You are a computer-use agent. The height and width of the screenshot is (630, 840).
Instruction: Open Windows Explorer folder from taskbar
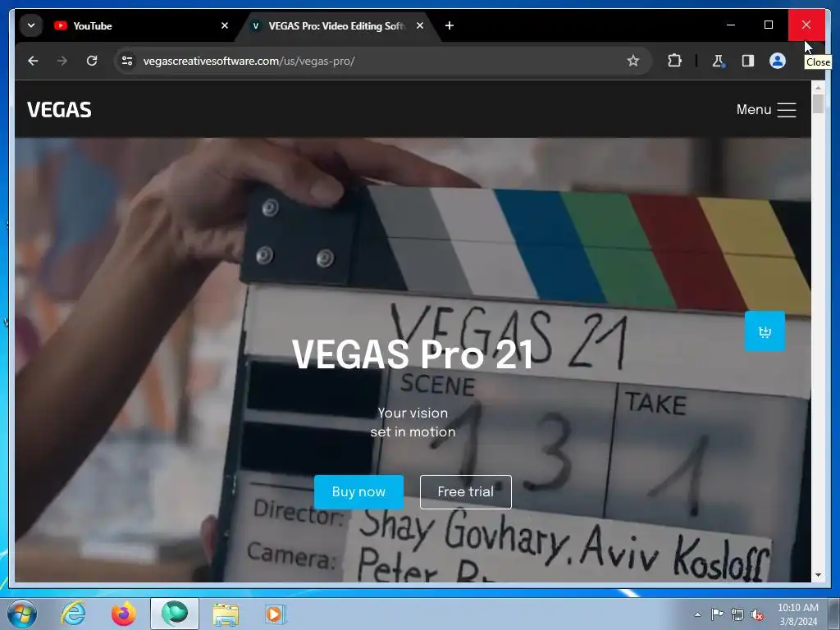point(226,614)
